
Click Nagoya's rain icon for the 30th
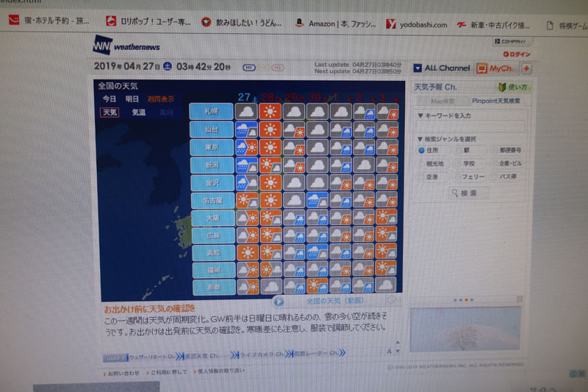pos(317,200)
